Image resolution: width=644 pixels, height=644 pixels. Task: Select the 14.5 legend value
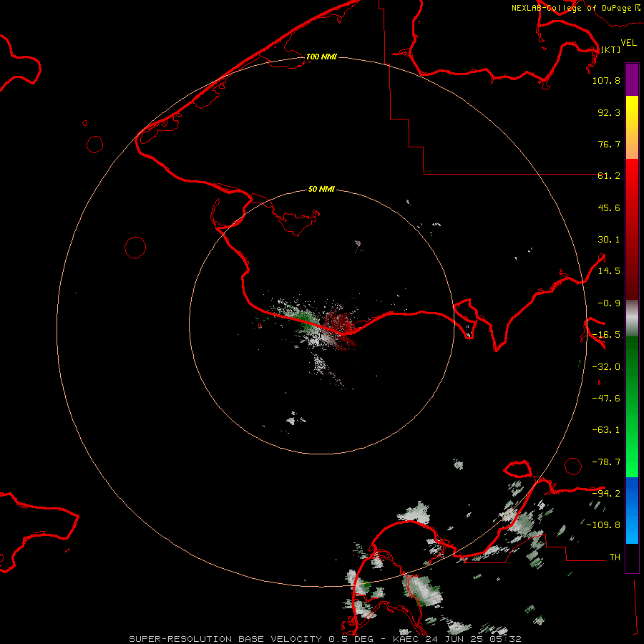coord(609,271)
